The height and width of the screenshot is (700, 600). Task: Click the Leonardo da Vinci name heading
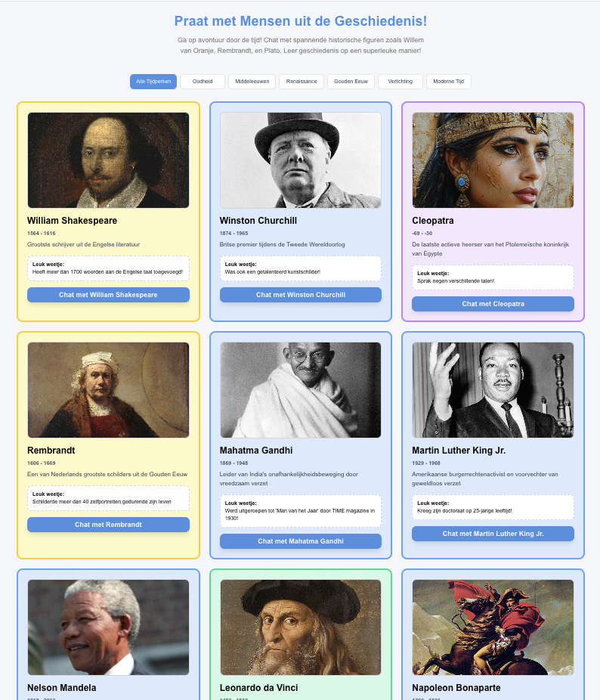click(258, 688)
